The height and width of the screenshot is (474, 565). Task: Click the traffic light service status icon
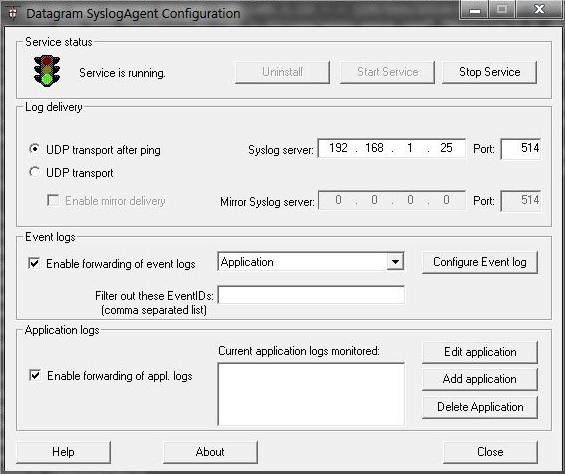(47, 71)
